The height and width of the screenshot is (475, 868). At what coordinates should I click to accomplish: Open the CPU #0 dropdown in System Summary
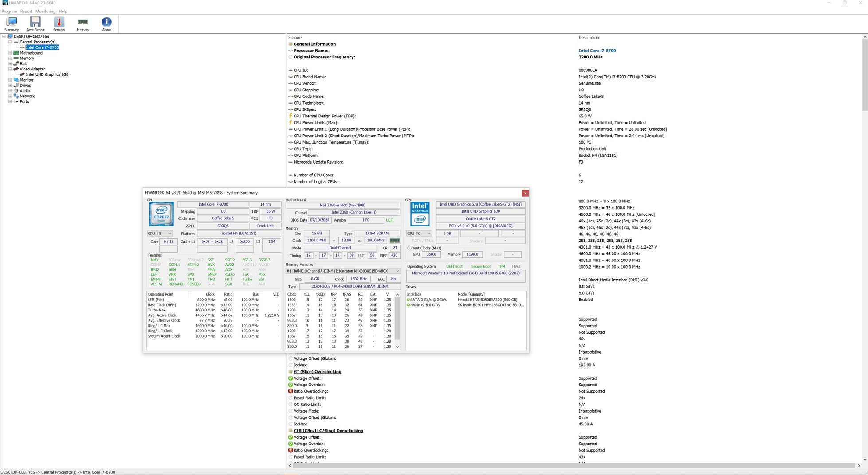point(160,234)
